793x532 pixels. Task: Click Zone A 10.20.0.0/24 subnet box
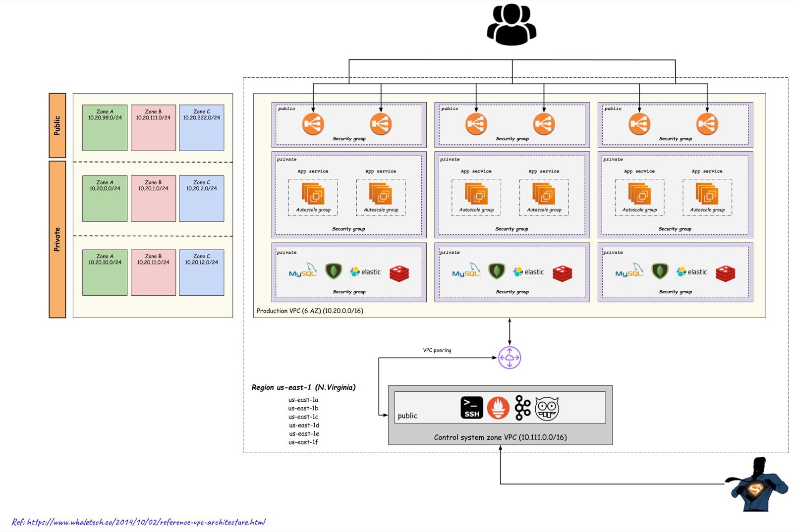pos(105,199)
